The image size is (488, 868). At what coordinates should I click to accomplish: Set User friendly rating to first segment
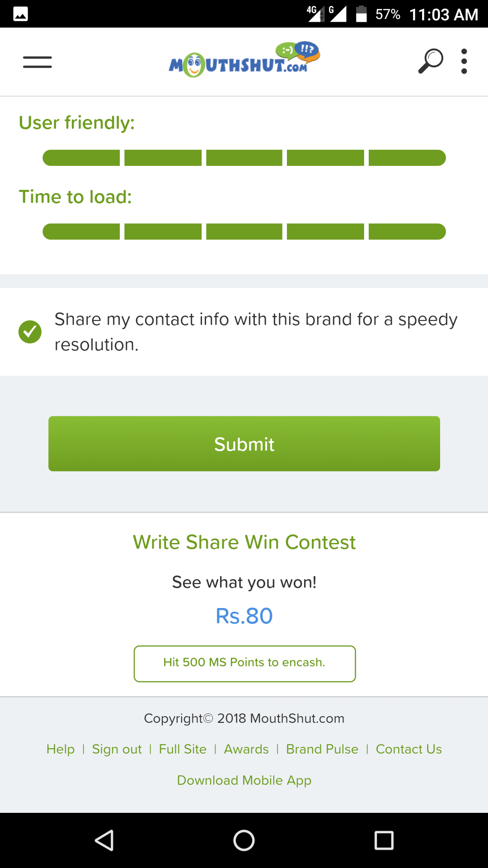pos(81,158)
